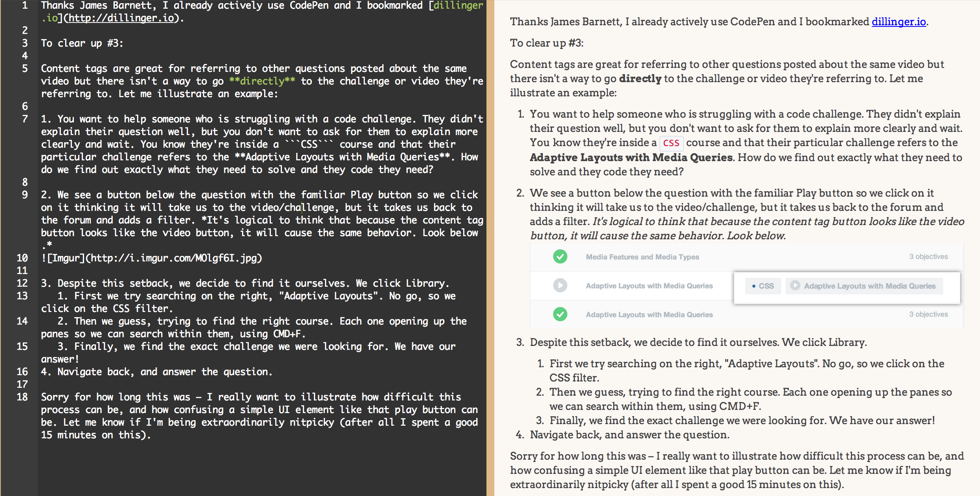The image size is (980, 496).
Task: Click "First we try searching on the right" in the preview
Action: point(635,364)
